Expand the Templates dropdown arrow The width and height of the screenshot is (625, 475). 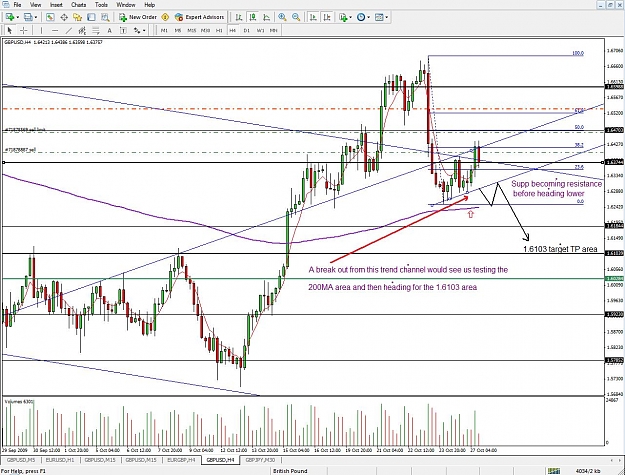coord(386,17)
